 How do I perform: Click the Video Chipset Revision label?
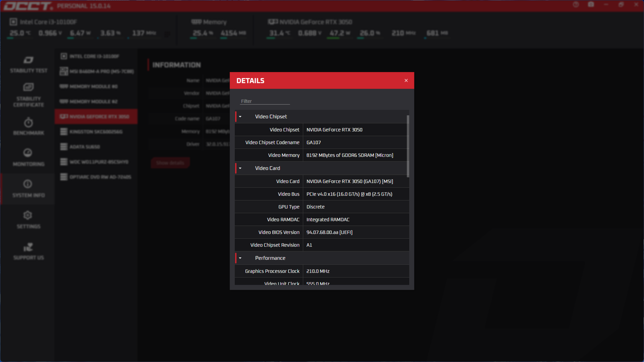[x=275, y=245]
